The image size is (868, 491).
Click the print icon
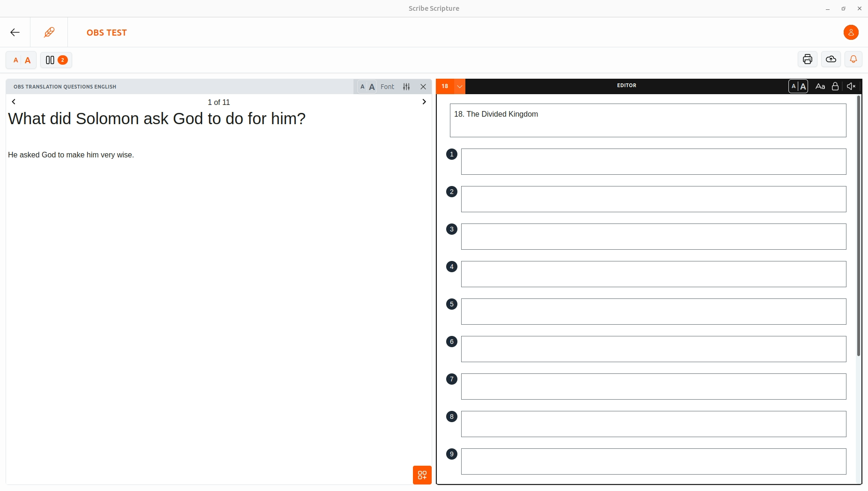pyautogui.click(x=807, y=60)
